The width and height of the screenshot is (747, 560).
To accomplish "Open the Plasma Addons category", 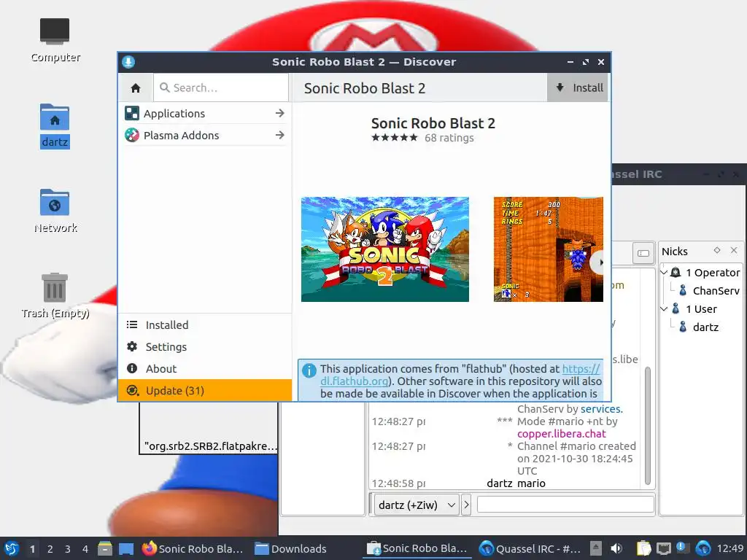I will (205, 135).
